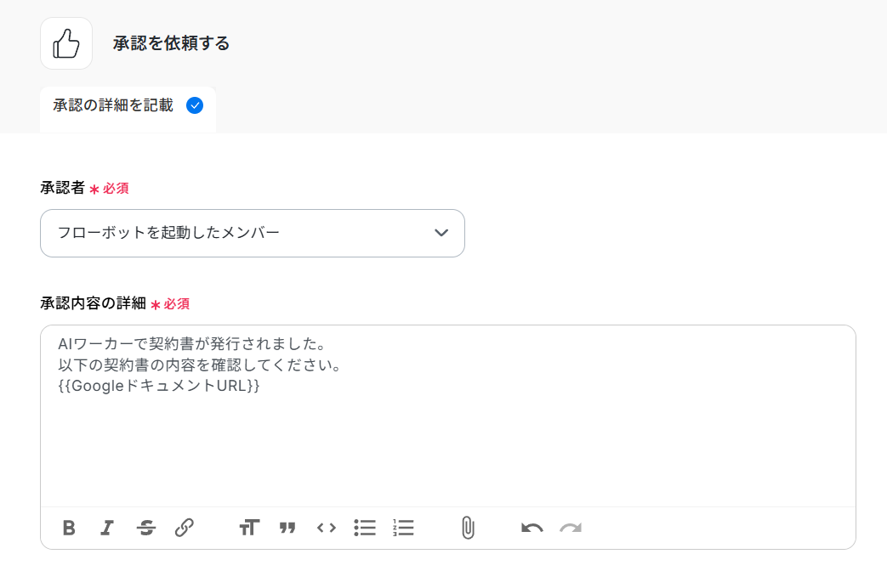
Task: Apply strikethrough formatting
Action: (146, 528)
